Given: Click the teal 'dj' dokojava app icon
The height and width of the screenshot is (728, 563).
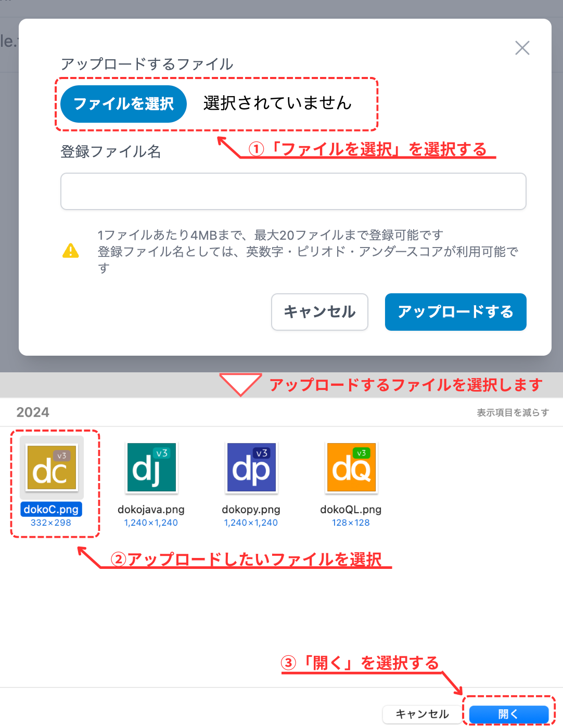Looking at the screenshot, I should point(151,467).
